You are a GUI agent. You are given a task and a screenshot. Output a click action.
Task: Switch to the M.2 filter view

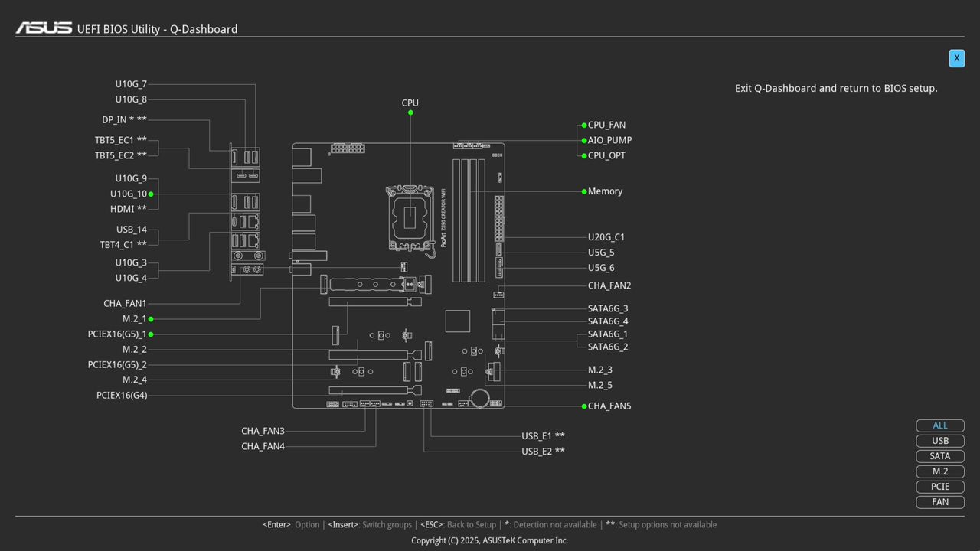click(939, 471)
